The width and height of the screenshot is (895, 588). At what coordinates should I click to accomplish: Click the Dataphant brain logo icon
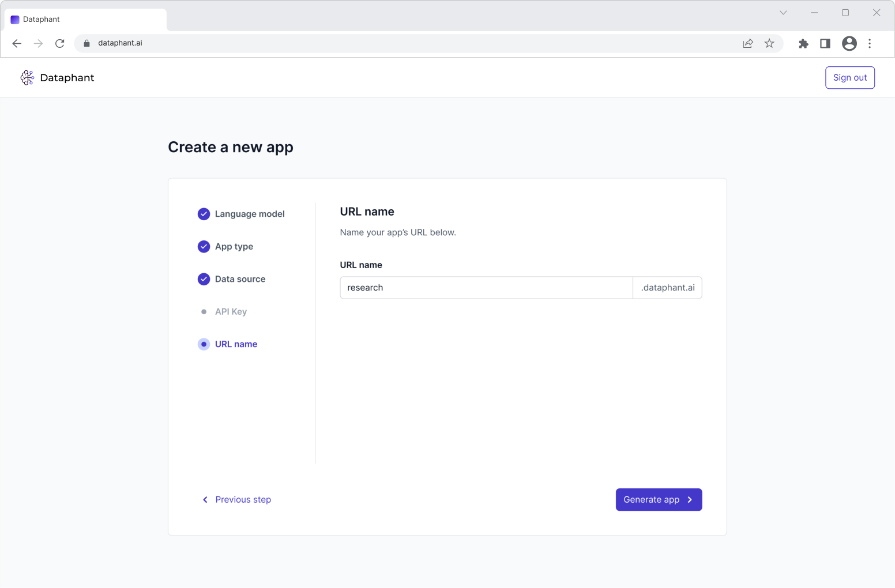27,78
